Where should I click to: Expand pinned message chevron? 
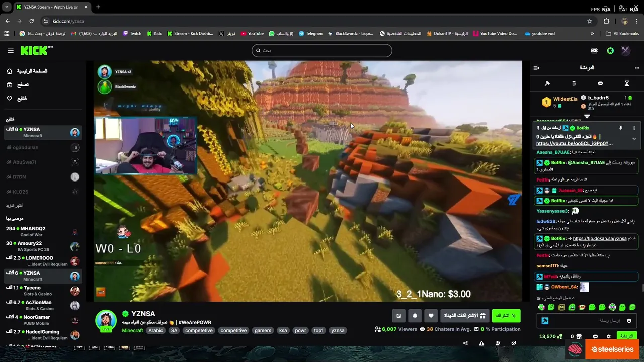pos(634,139)
